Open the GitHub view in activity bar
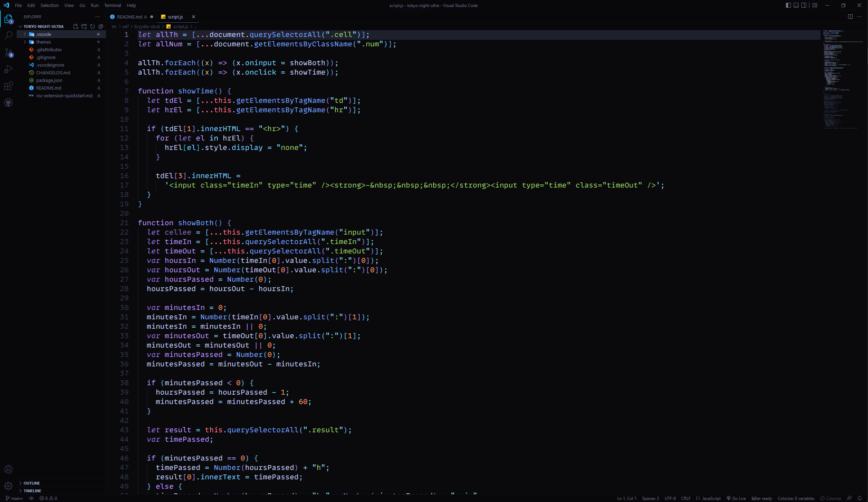The width and height of the screenshot is (868, 502). [x=8, y=102]
